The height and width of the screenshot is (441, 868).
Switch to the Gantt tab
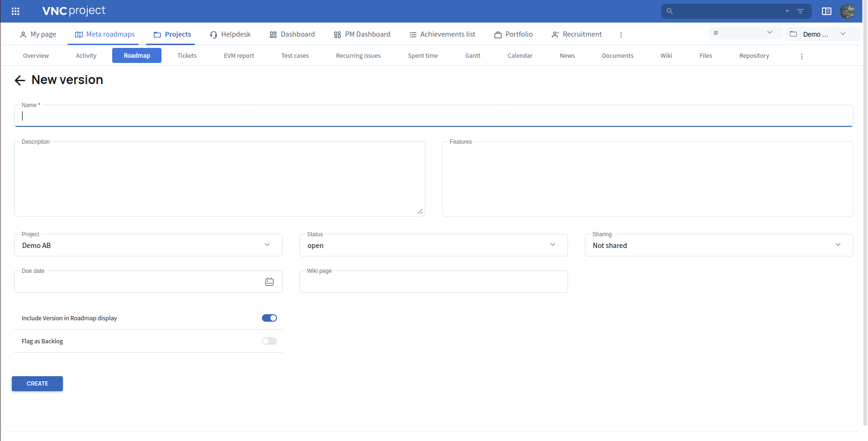point(472,55)
